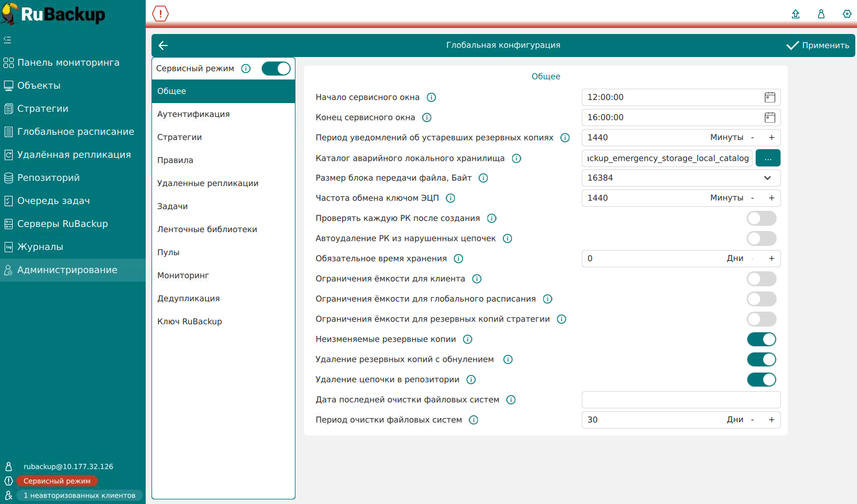857x504 pixels.
Task: Show info for Ограничения ёмкости для глобального расписания
Action: (x=548, y=299)
